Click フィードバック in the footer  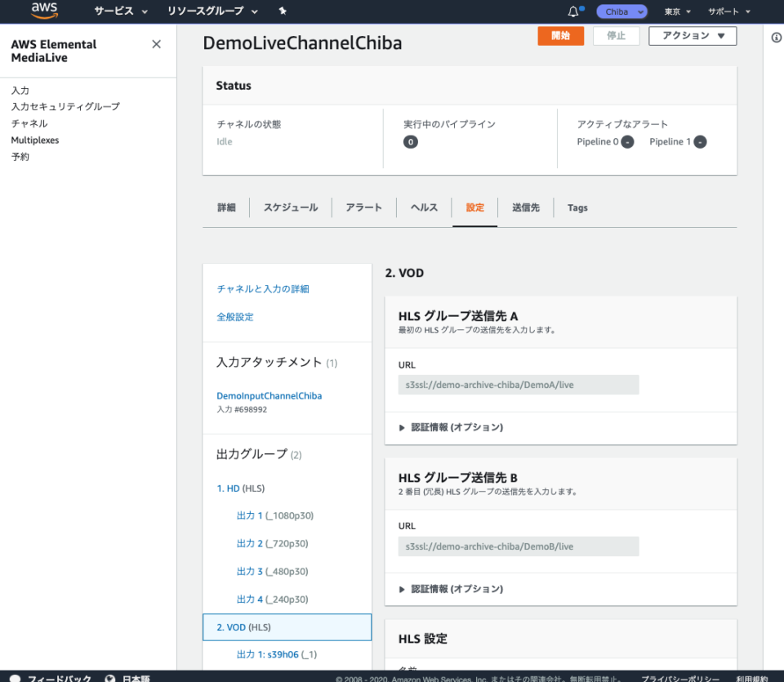click(60, 678)
